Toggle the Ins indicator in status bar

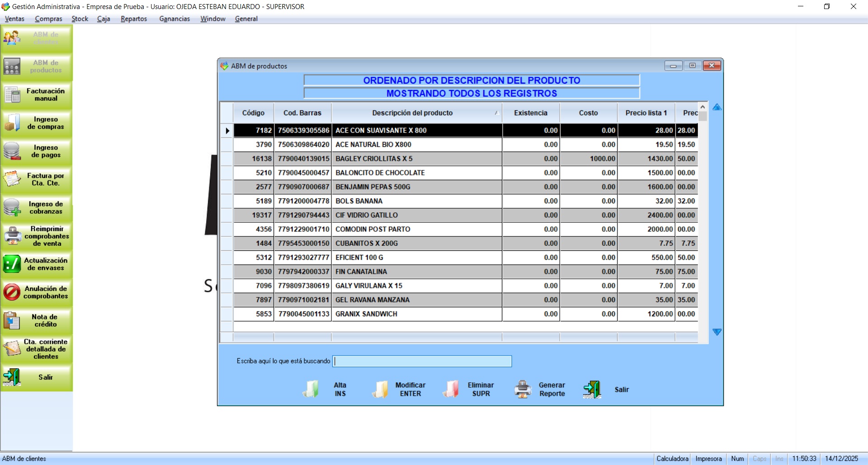(779, 458)
